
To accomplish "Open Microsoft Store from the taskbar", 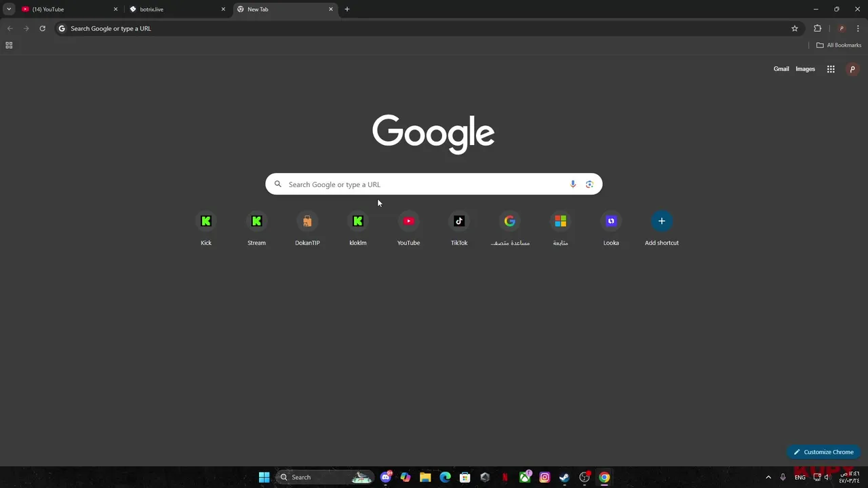I will coord(465,477).
